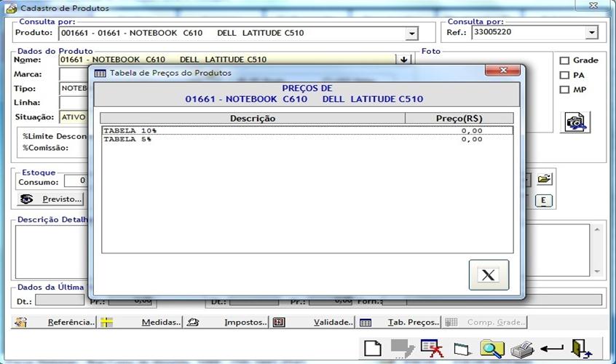616x364 pixels.
Task: Click the Preço(R$) column header
Action: coord(459,118)
